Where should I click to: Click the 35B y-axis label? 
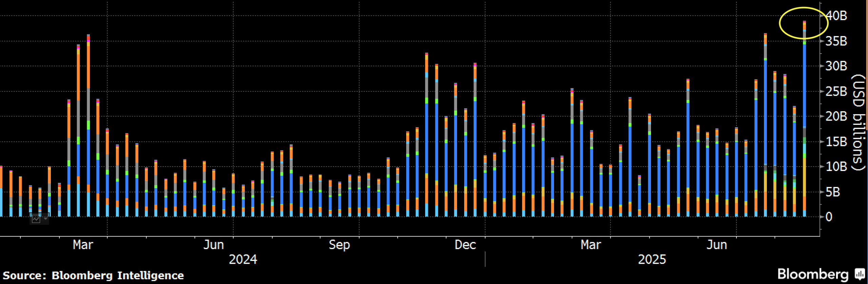[836, 41]
